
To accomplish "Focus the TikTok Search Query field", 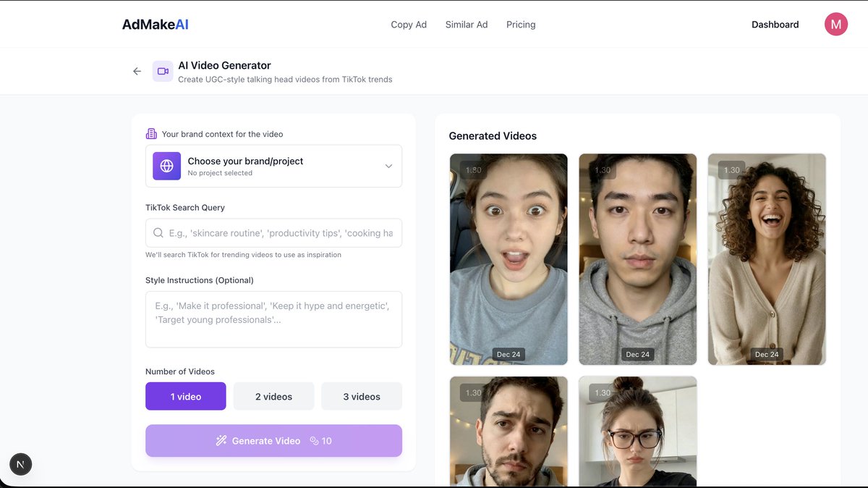I will click(273, 233).
